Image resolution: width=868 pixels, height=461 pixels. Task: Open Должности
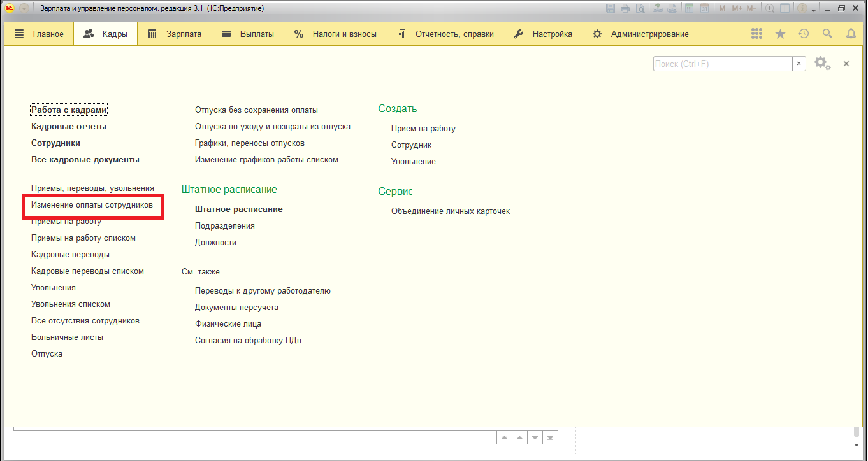point(215,242)
